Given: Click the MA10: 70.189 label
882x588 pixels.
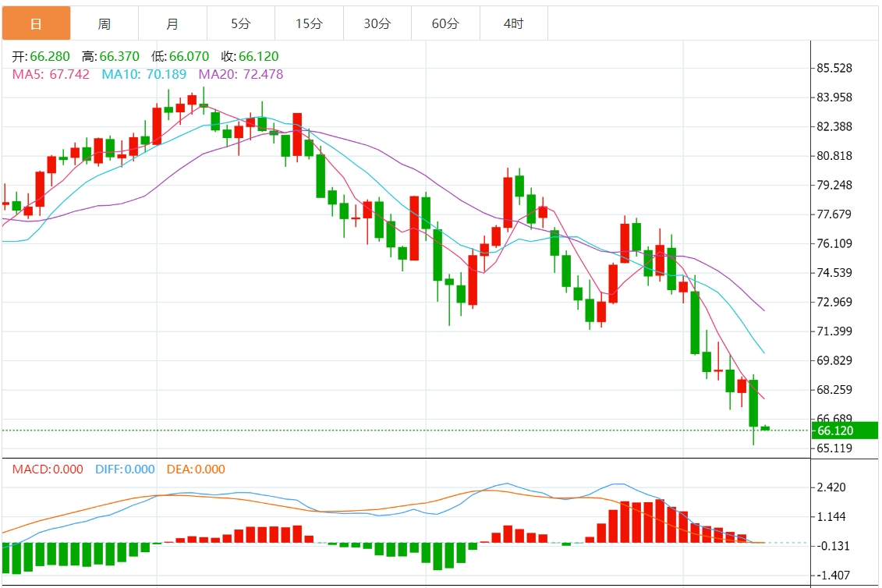Looking at the screenshot, I should click(144, 74).
